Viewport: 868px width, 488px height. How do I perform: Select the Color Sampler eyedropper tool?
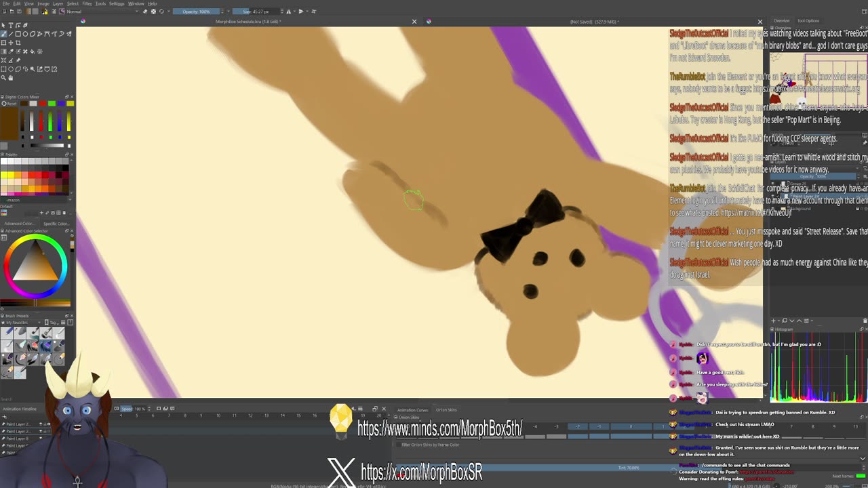11,52
